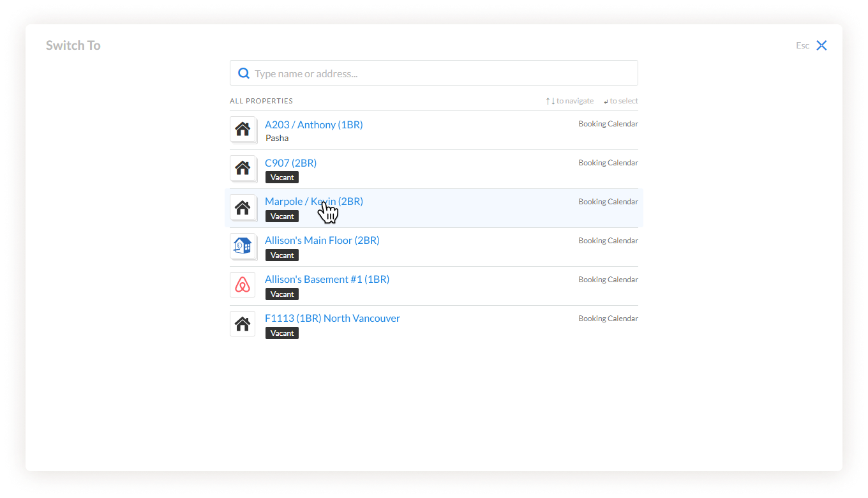Switch to Allison's Main Floor (2BR)
The height and width of the screenshot is (498, 868).
point(322,240)
